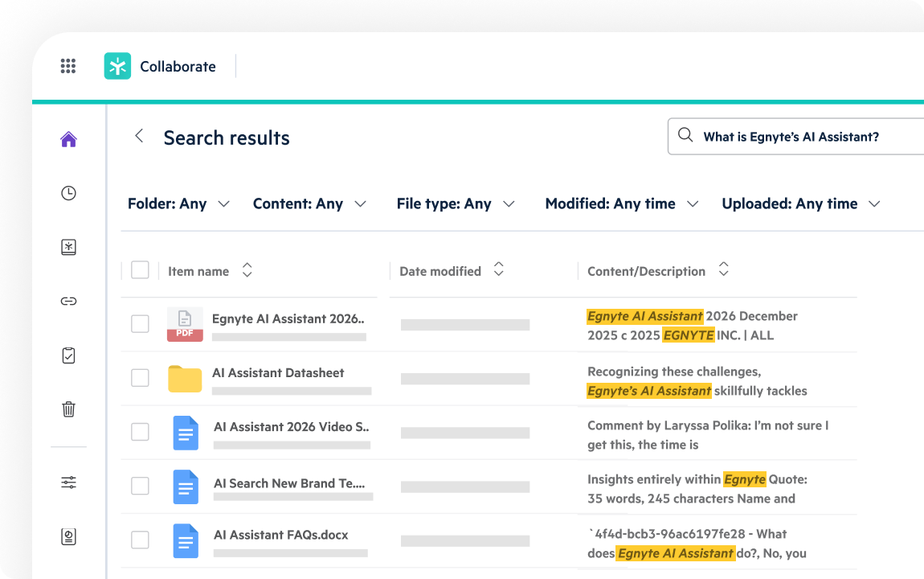
Task: Expand the File type: Any filter dropdown
Action: click(x=456, y=204)
